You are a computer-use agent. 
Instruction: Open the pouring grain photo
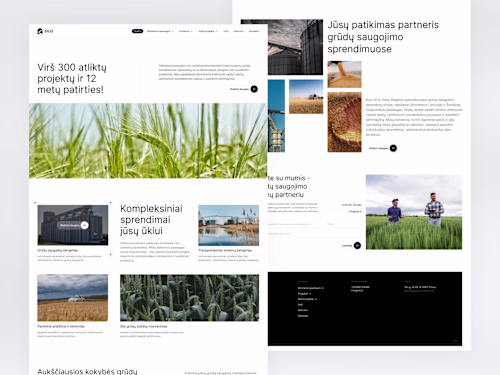[x=344, y=74]
